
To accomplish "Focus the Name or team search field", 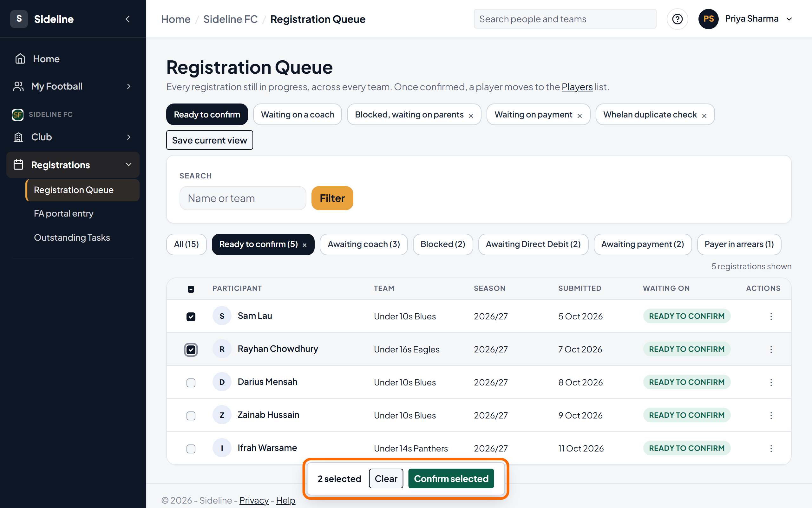I will (x=243, y=198).
